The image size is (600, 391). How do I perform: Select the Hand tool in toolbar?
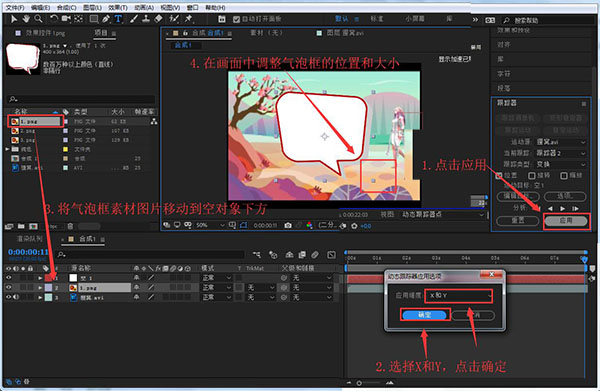click(26, 19)
